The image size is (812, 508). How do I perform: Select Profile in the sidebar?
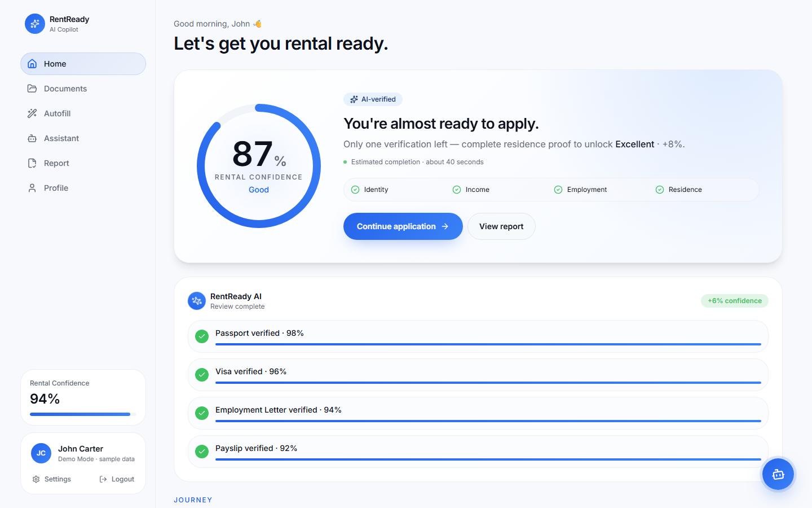click(83, 188)
